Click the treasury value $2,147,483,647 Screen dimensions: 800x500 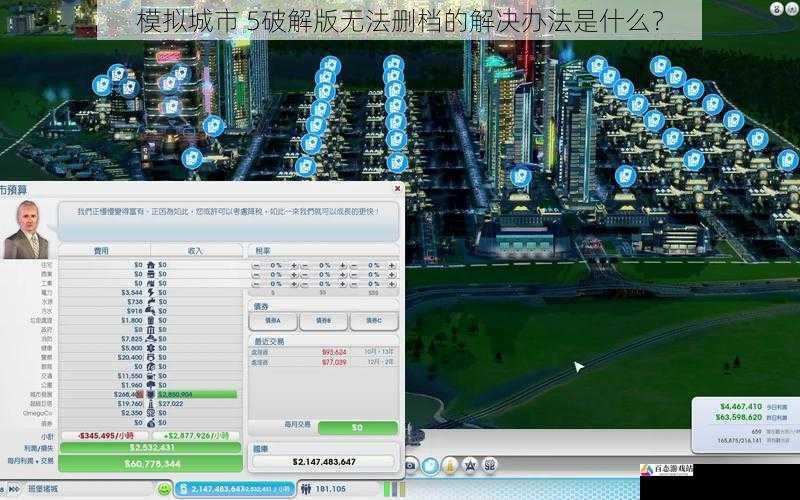coord(324,462)
